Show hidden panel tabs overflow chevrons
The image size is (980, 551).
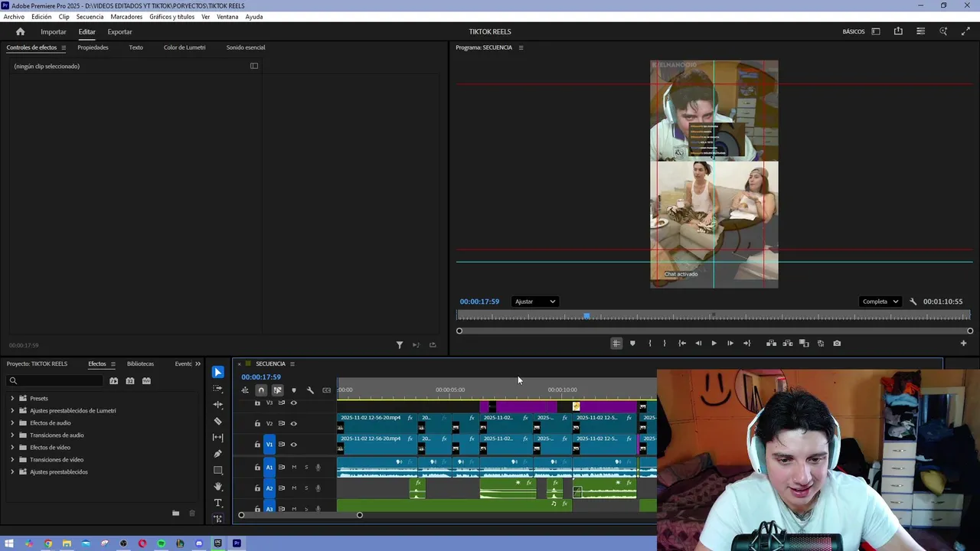(198, 364)
